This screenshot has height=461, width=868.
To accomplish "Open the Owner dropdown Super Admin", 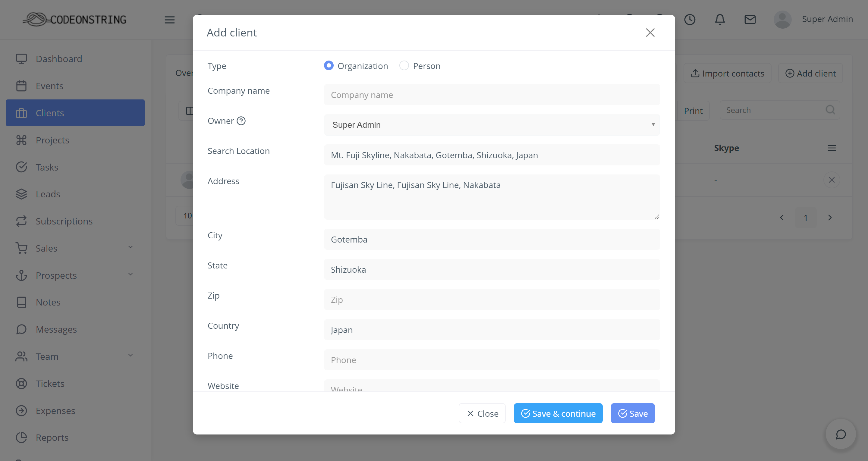I will click(x=492, y=125).
